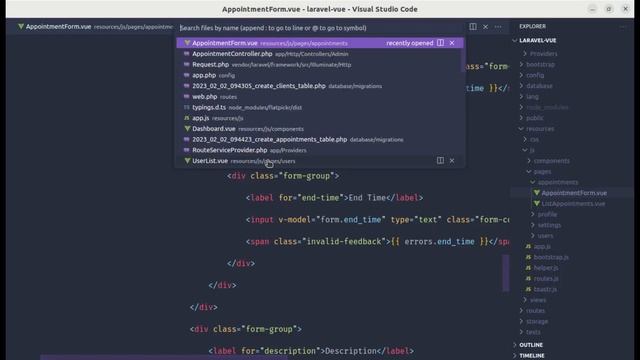Open the create_appointments_table migration file

click(x=320, y=140)
